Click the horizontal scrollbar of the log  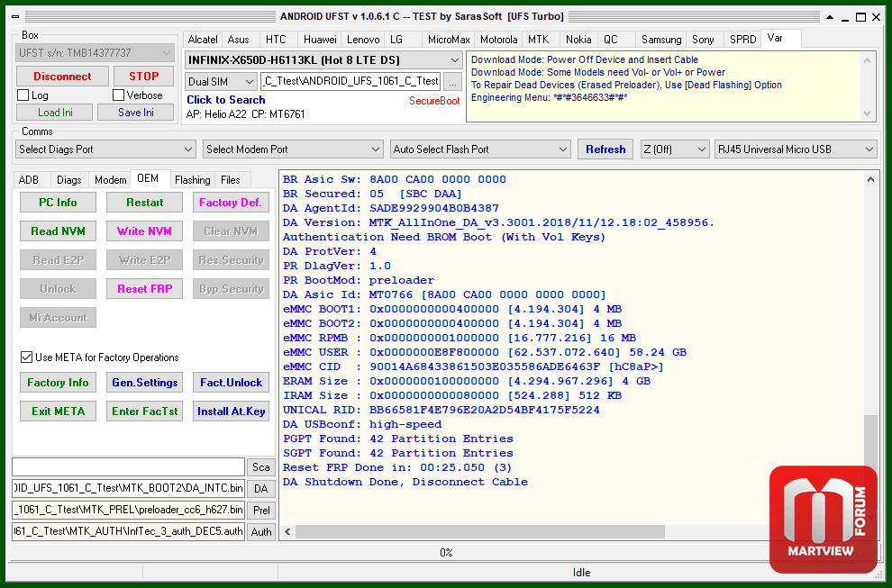[479, 531]
